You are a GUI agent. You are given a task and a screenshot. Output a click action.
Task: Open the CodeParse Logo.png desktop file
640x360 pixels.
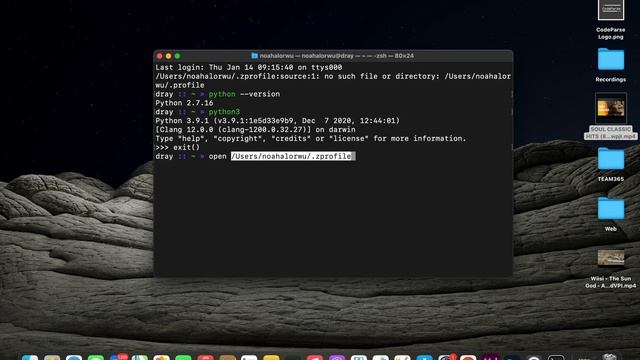pyautogui.click(x=611, y=10)
